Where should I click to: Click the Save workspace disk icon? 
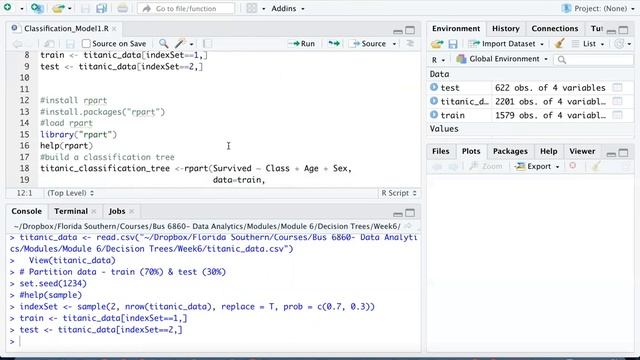pyautogui.click(x=453, y=44)
